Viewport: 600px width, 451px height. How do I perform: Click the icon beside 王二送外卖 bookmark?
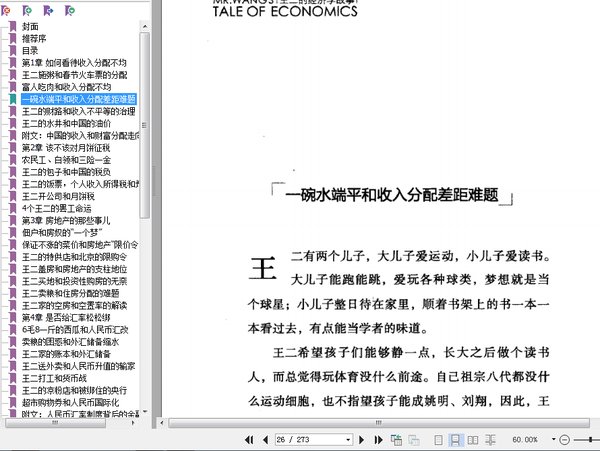click(13, 366)
